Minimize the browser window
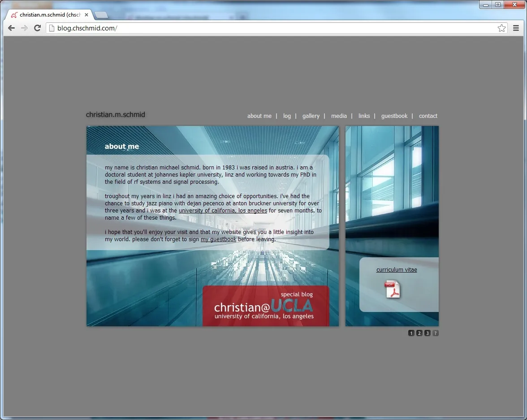The image size is (527, 420). [486, 5]
